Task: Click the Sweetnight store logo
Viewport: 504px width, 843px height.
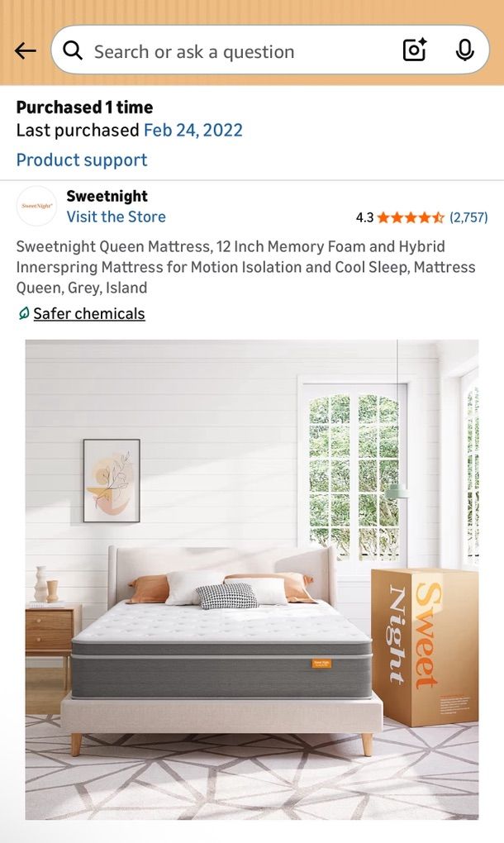Action: tap(36, 206)
